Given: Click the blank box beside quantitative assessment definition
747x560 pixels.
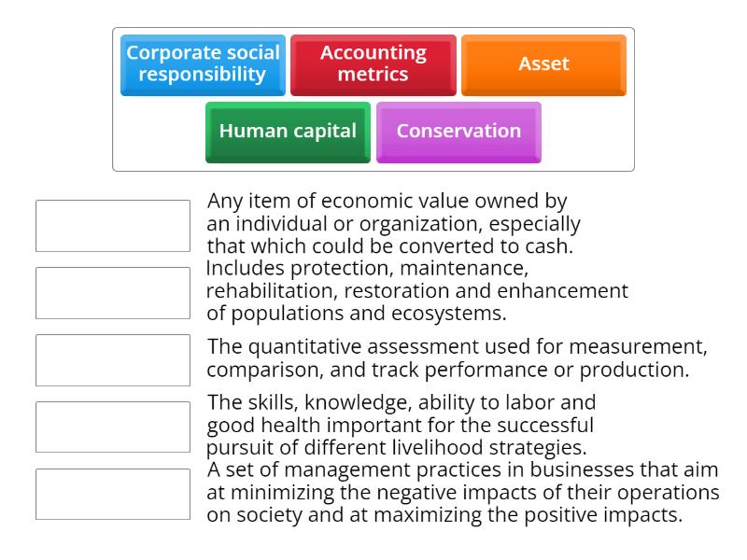Looking at the screenshot, I should [113, 360].
